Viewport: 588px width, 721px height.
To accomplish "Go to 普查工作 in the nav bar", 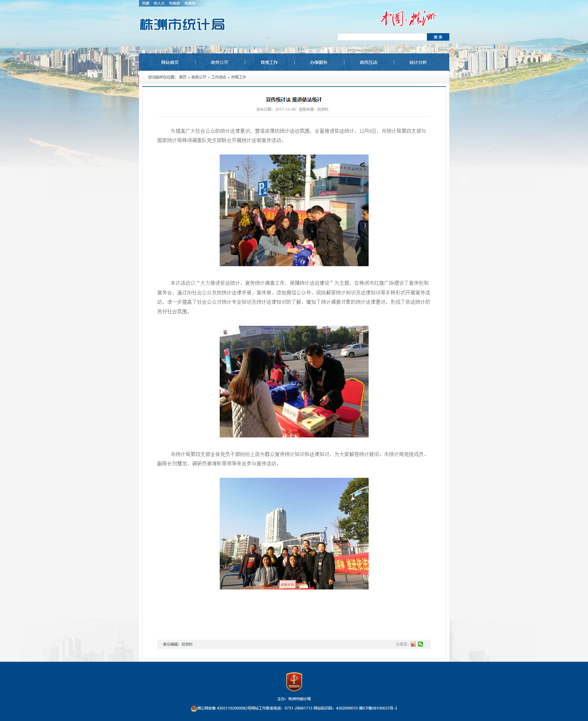I will click(x=269, y=62).
